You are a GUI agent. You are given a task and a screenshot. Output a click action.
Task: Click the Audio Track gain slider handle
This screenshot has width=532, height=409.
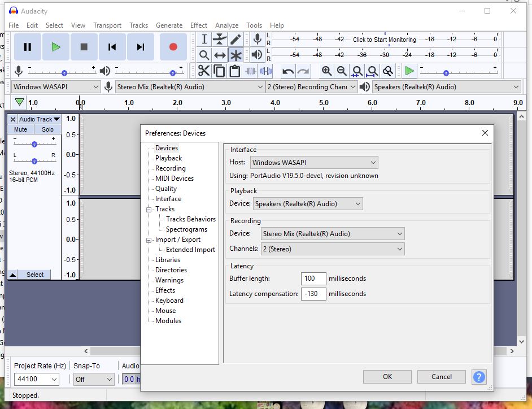pos(34,144)
